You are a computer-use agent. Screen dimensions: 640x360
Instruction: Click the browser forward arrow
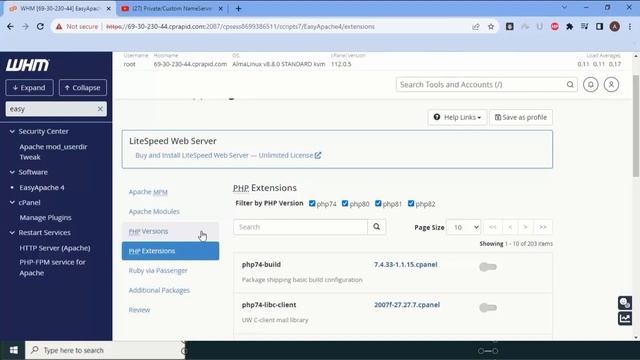25,27
